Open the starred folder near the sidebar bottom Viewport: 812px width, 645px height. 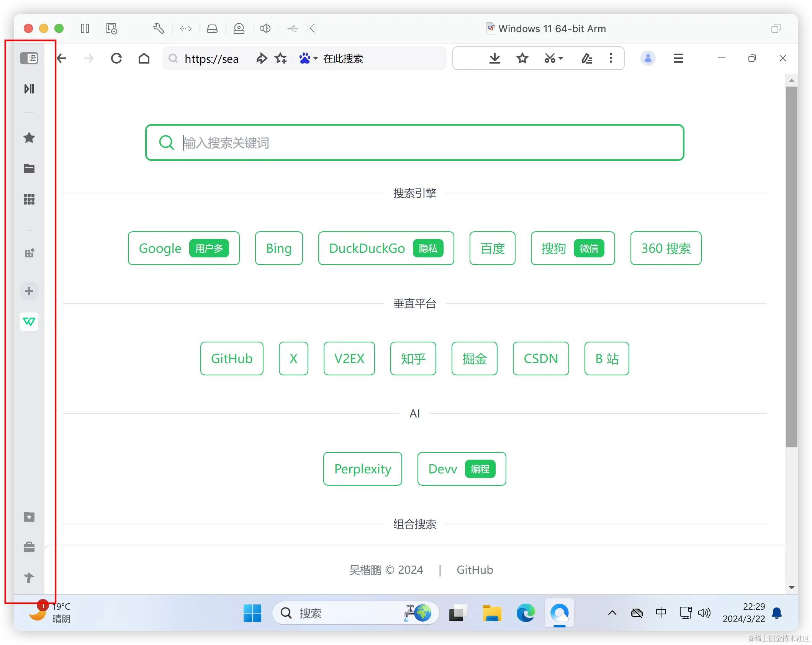coord(29,517)
